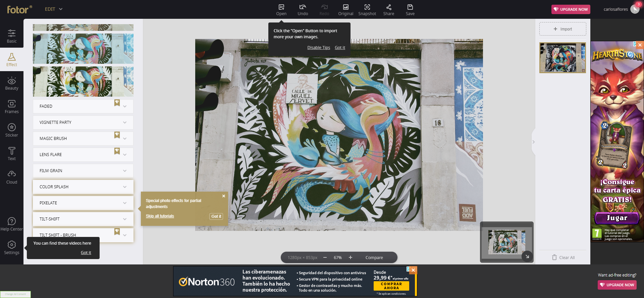Expand the TILT-SHIFT effect group
The width and height of the screenshot is (644, 298).
click(83, 219)
